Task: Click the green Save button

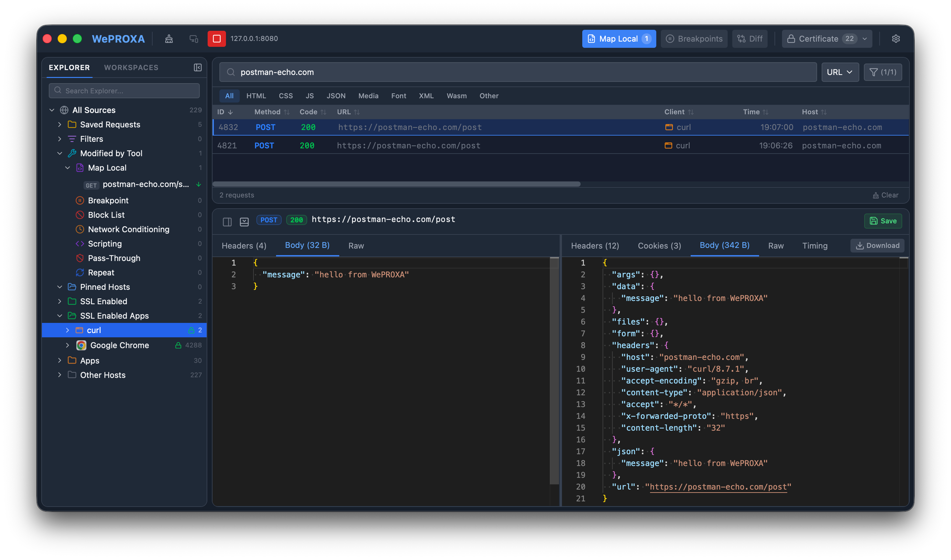Action: pyautogui.click(x=883, y=221)
